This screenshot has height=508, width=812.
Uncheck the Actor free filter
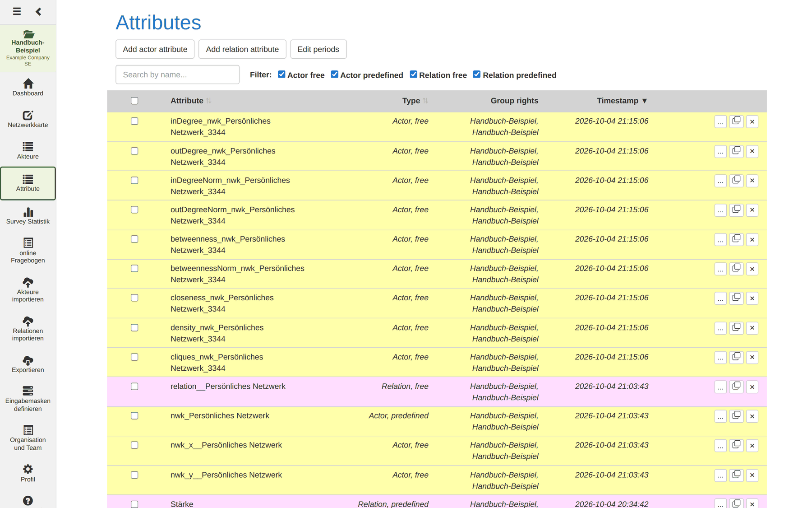point(281,74)
